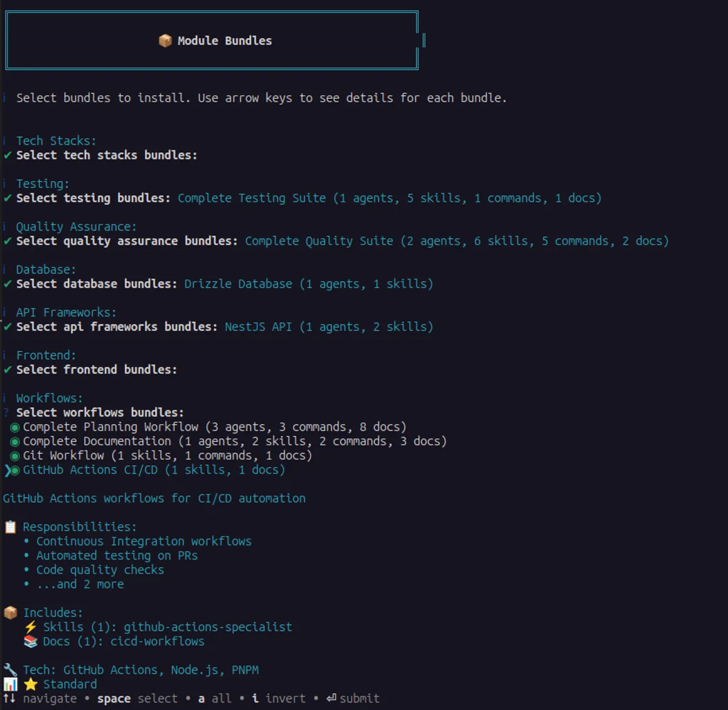Click the package icon in the Module Bundles header
This screenshot has width=728, height=710.
(165, 41)
